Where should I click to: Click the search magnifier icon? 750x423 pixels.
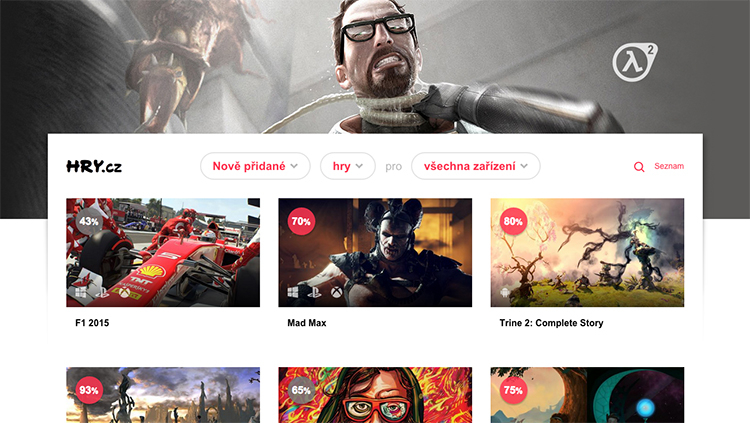pyautogui.click(x=639, y=167)
